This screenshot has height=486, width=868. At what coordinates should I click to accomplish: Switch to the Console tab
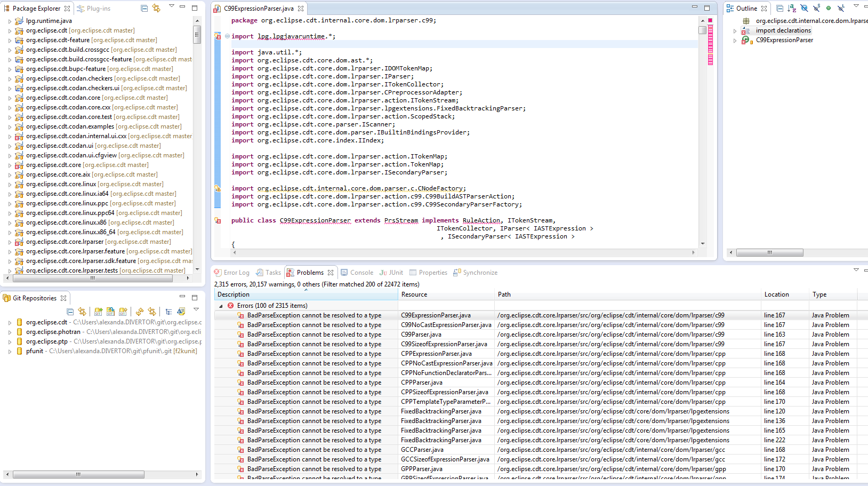[x=357, y=273]
